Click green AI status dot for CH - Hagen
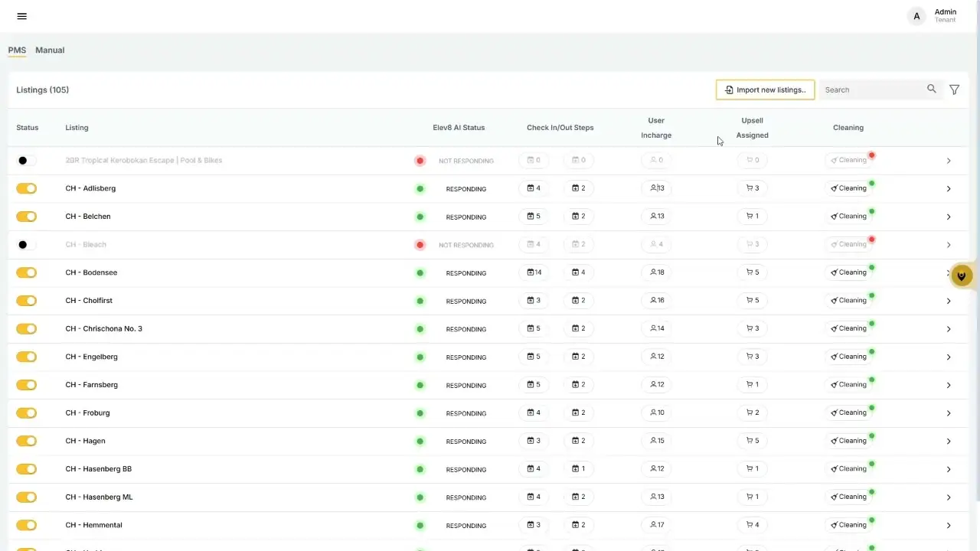This screenshot has width=980, height=551. [420, 442]
